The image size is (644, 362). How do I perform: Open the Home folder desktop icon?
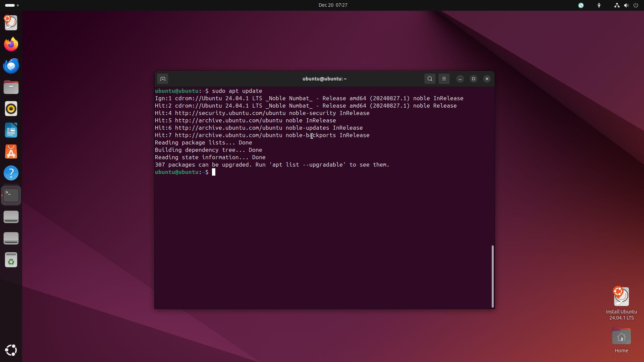621,340
